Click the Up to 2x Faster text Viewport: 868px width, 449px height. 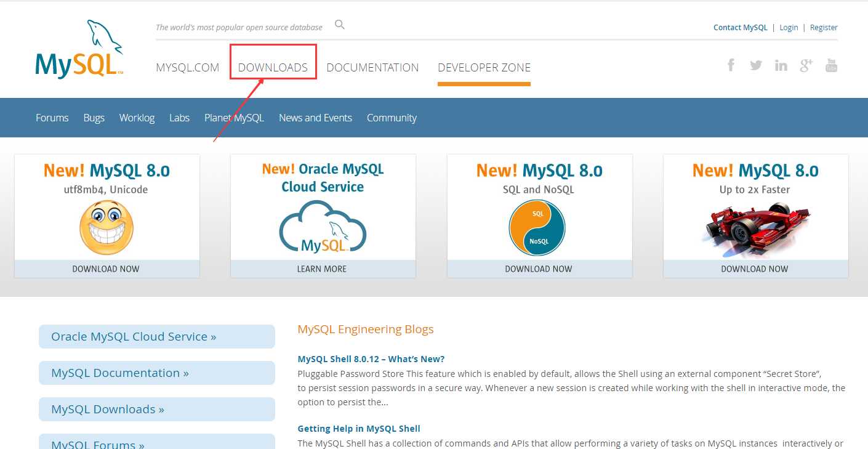coord(755,190)
